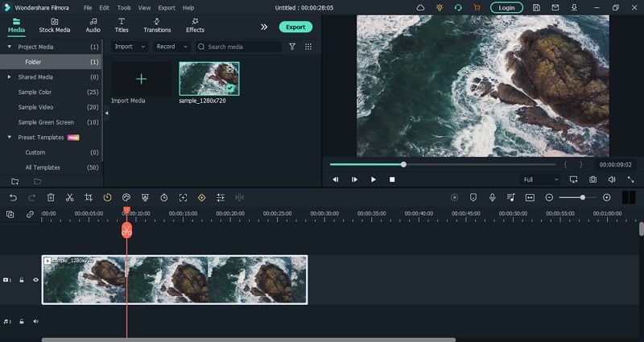
Task: Switch to the Transitions tab
Action: tap(157, 26)
